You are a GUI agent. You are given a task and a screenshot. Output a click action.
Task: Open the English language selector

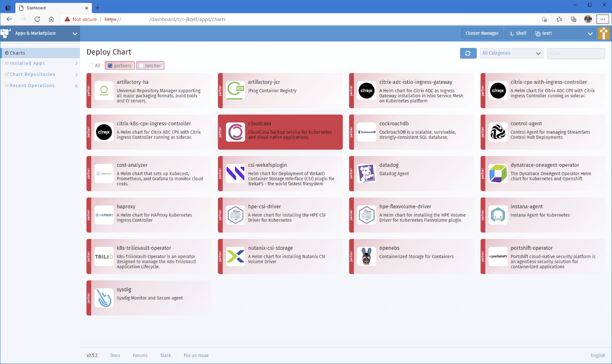[x=598, y=355]
